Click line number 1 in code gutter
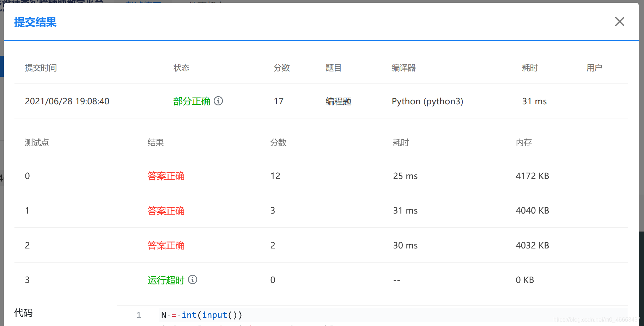The width and height of the screenshot is (644, 326). 139,315
